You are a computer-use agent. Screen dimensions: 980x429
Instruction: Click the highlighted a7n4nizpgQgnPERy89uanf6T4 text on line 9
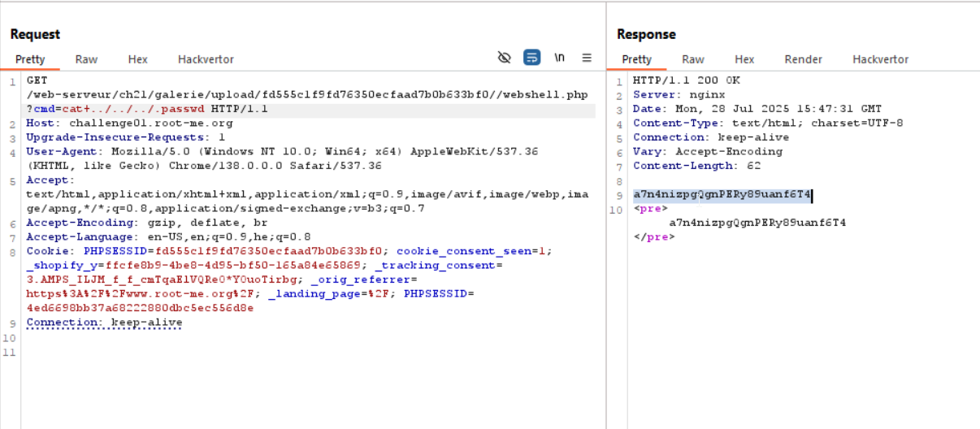[x=722, y=194]
